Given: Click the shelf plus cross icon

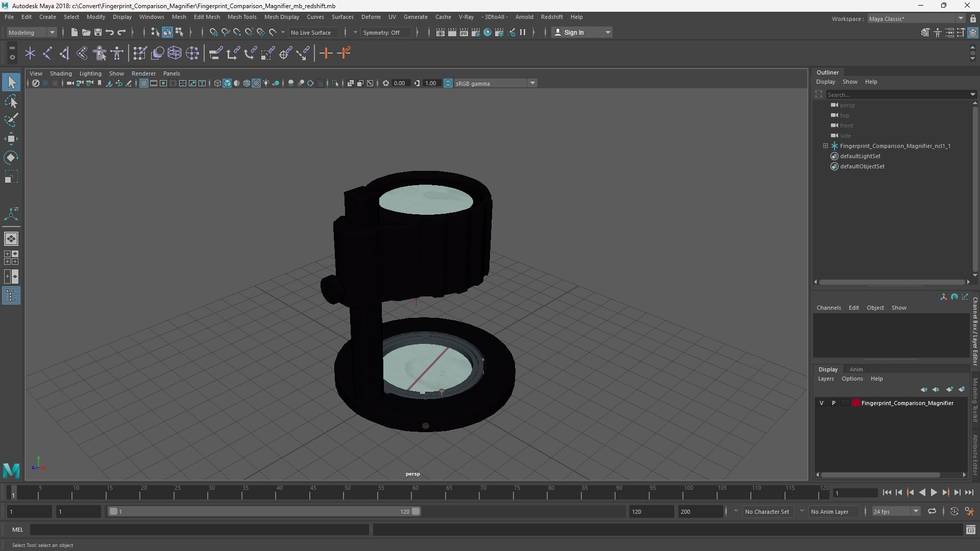Looking at the screenshot, I should pyautogui.click(x=326, y=53).
